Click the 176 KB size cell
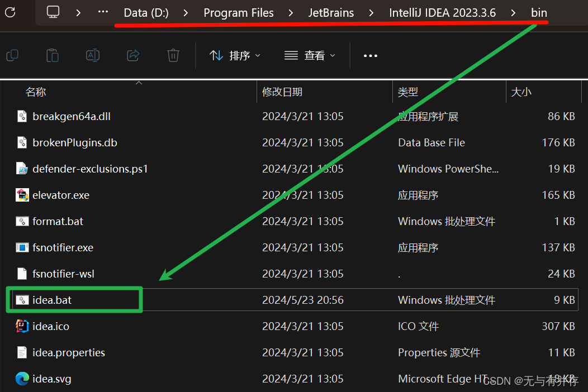 tap(558, 142)
